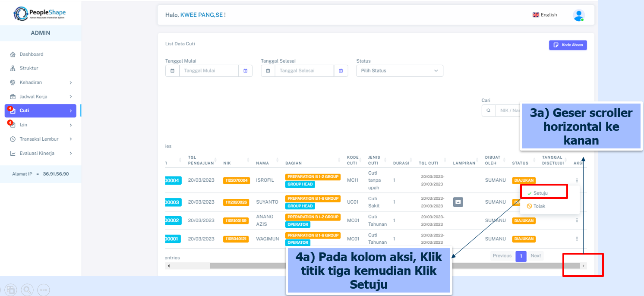644x296 pixels.
Task: Expand the Kehadiran sidebar menu
Action: click(41, 82)
